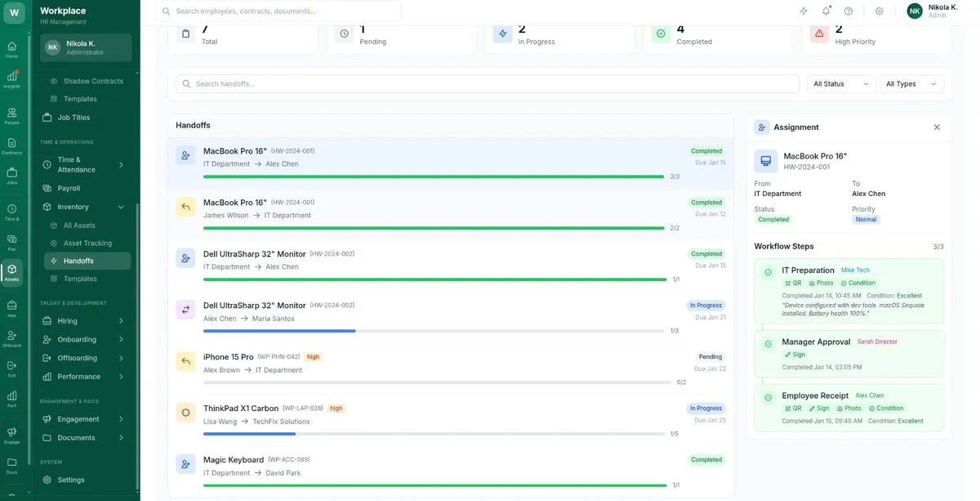
Task: Open the notifications bell
Action: tap(826, 11)
